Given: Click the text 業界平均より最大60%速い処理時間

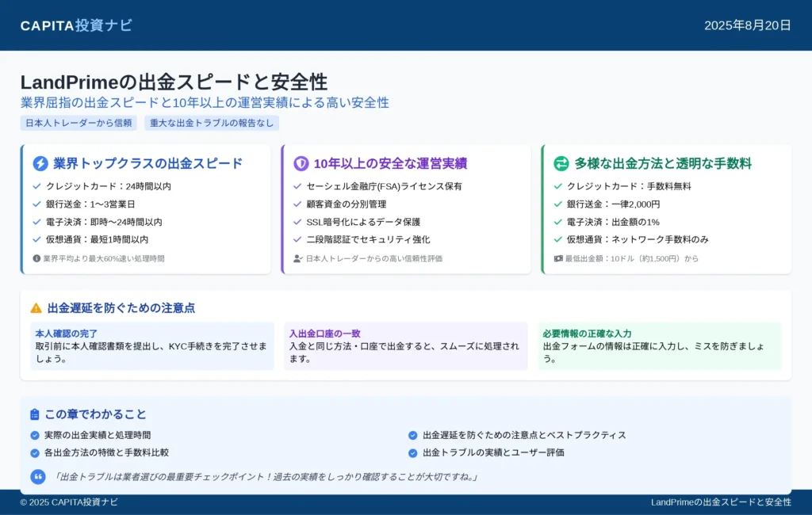Looking at the screenshot, I should (x=104, y=258).
